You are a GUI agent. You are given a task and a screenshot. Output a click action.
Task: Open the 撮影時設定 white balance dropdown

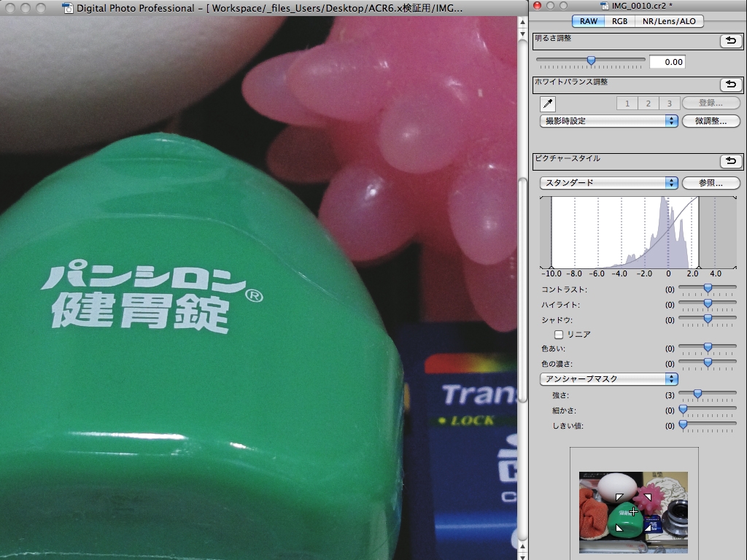tap(608, 121)
